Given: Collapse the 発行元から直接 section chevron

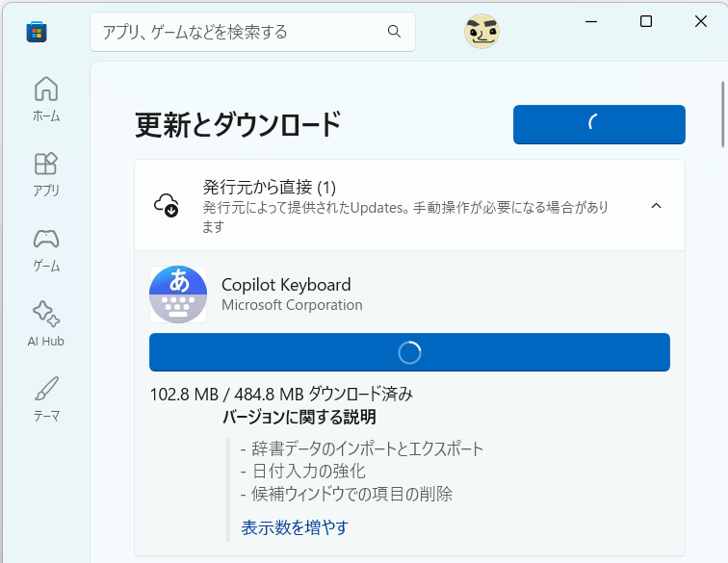Looking at the screenshot, I should click(x=656, y=206).
